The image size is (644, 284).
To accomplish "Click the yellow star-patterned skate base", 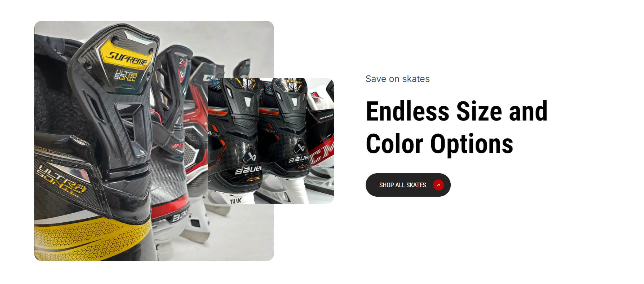I will (93, 239).
